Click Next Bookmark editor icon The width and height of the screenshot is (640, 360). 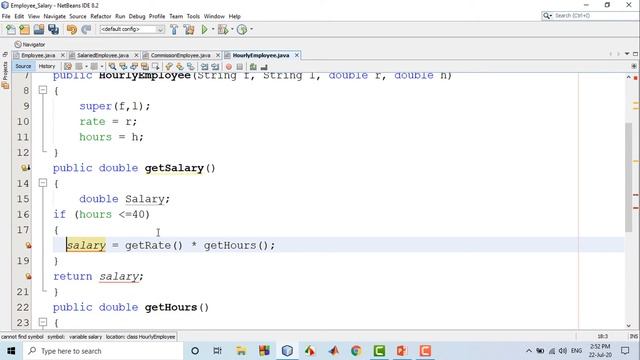pyautogui.click(x=180, y=67)
